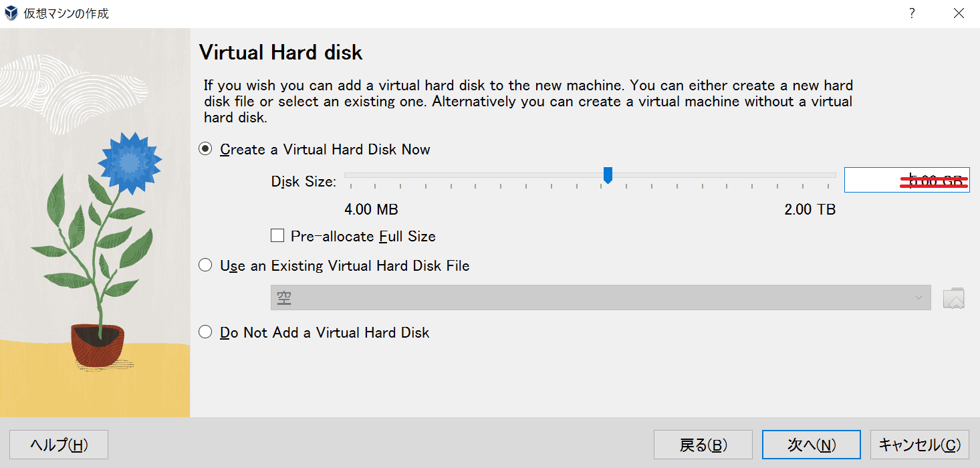Click the Disk Size slider handle

(608, 175)
